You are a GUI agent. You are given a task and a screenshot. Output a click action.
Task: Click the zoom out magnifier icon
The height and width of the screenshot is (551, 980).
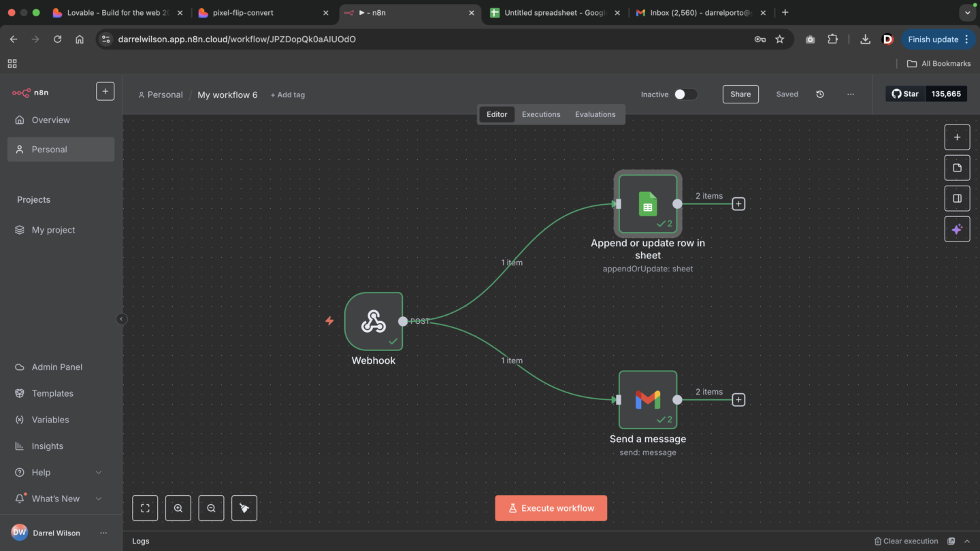211,508
